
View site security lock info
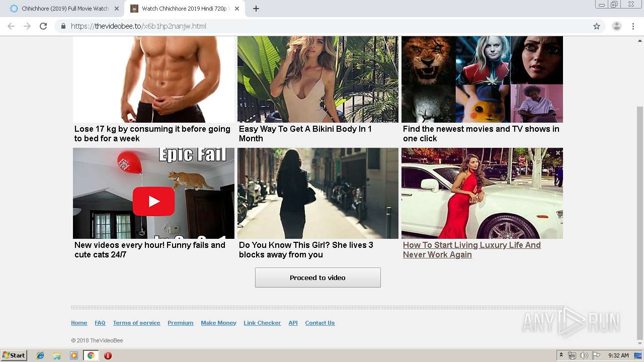click(63, 26)
